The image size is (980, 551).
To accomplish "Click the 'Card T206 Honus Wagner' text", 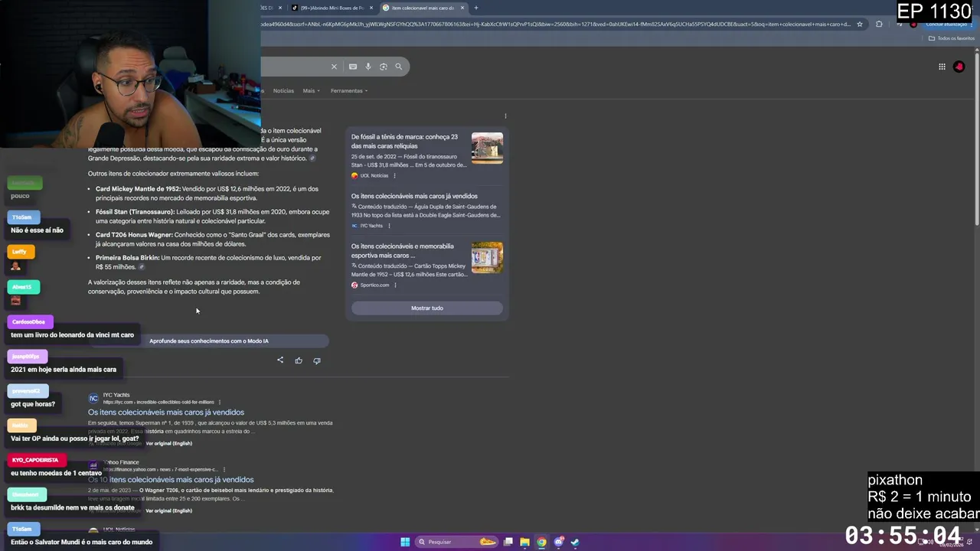I will 134,235.
